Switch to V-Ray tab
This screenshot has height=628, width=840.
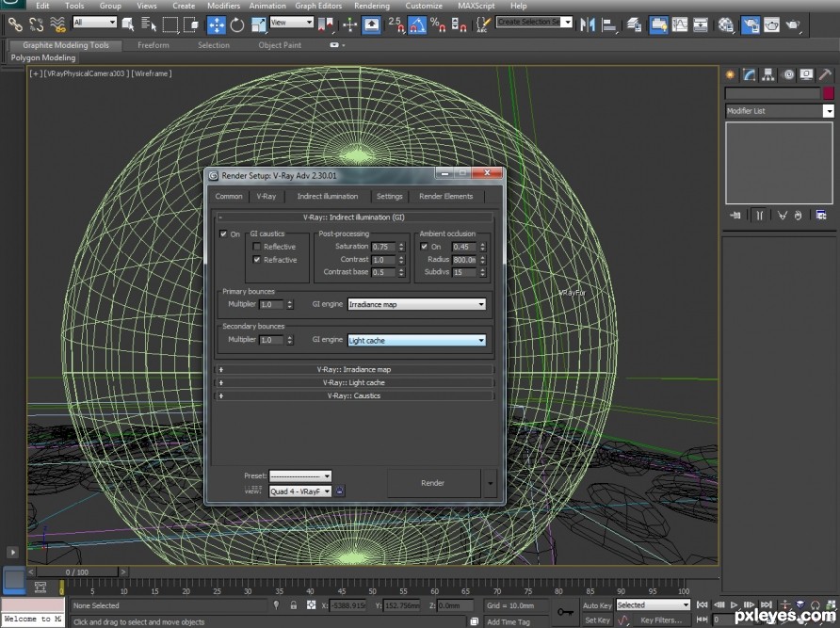click(267, 196)
